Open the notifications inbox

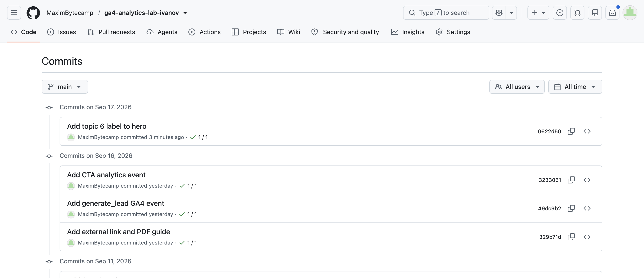tap(612, 13)
